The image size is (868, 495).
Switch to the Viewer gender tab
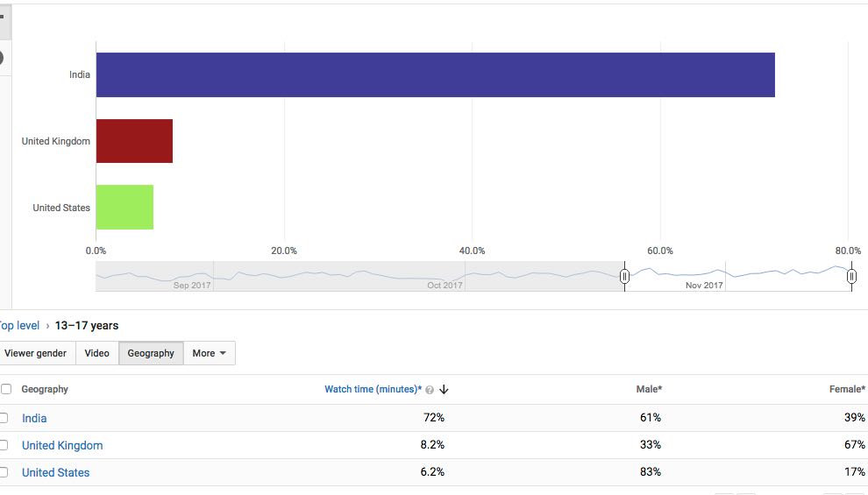(x=36, y=353)
